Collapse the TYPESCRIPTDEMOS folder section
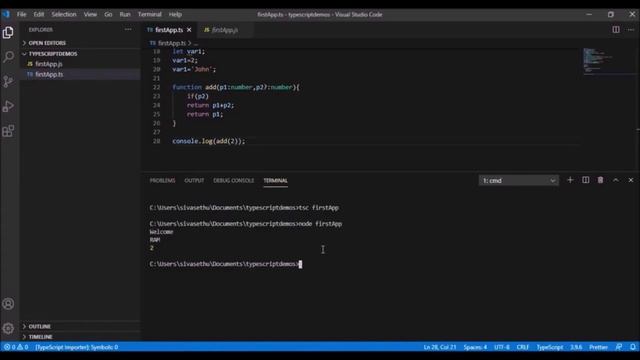The width and height of the screenshot is (640, 360). [53, 54]
